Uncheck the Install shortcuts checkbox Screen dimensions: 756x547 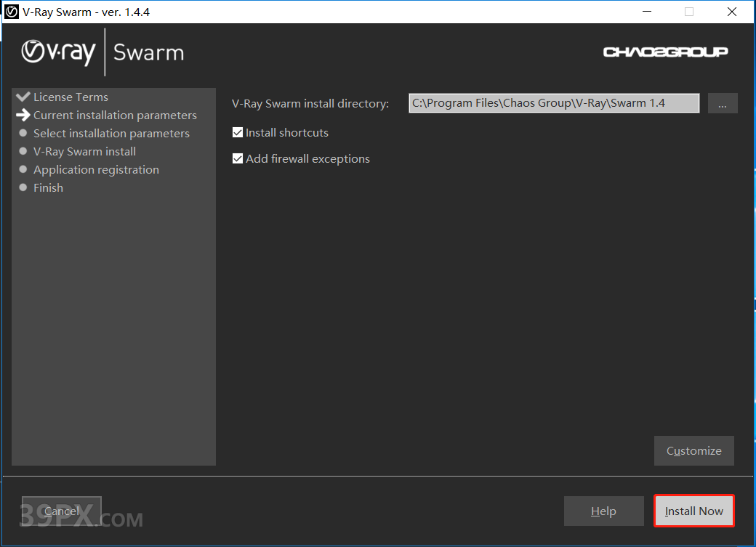click(238, 132)
